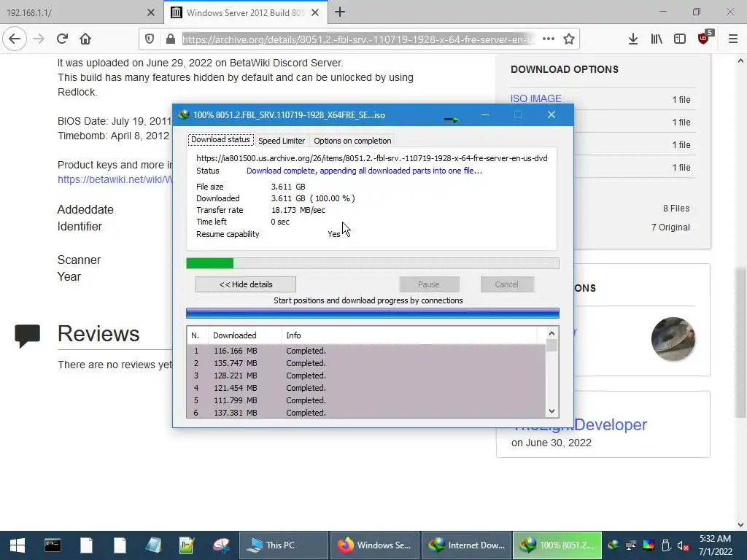747x560 pixels.
Task: Click the archive.org URL address bar
Action: pyautogui.click(x=357, y=39)
